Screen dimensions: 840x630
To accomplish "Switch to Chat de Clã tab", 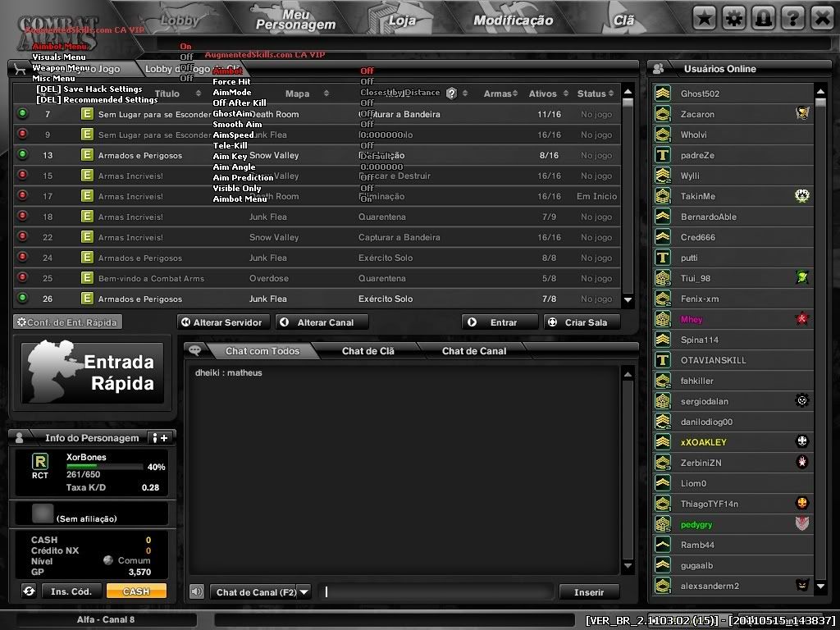I will (x=368, y=351).
